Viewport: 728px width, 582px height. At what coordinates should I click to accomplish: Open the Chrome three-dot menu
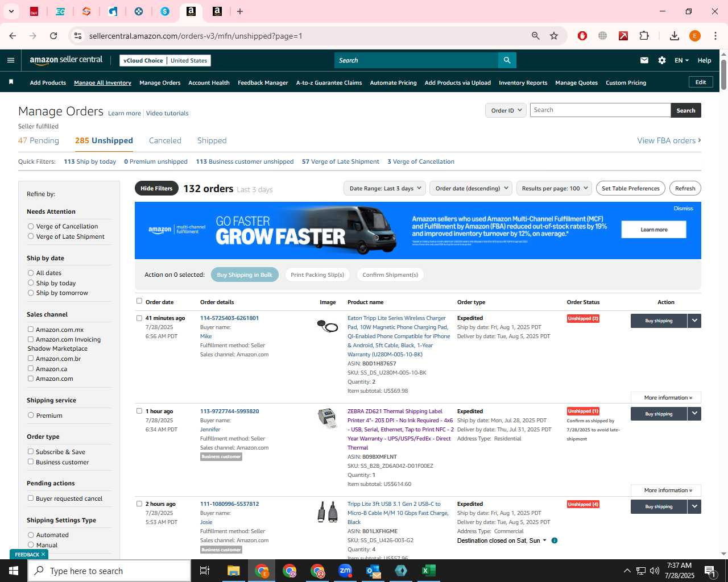click(x=715, y=36)
